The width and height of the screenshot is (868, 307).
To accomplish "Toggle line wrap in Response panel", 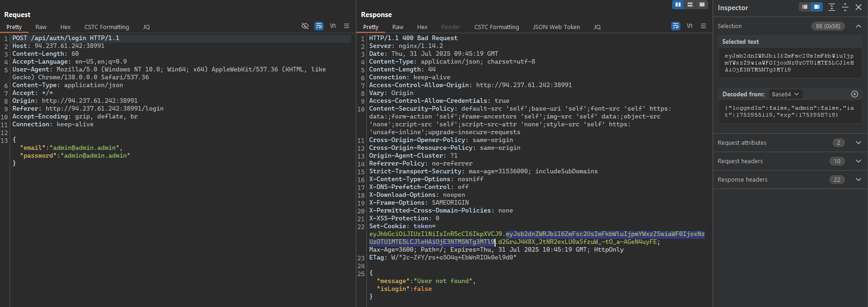I will [676, 26].
